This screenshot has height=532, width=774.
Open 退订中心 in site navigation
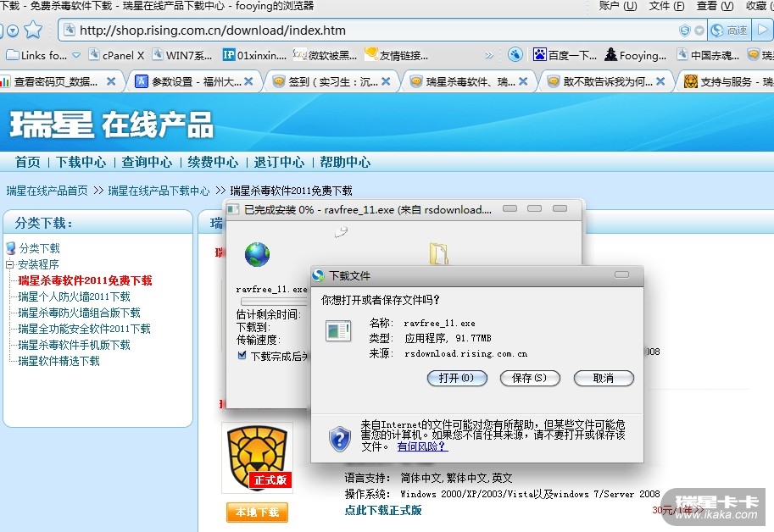point(280,162)
